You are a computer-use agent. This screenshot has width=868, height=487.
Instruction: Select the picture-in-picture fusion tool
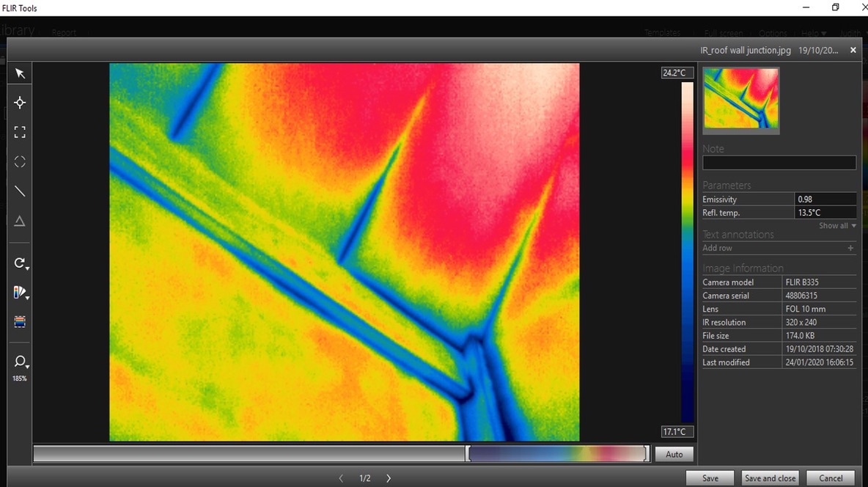point(20,321)
